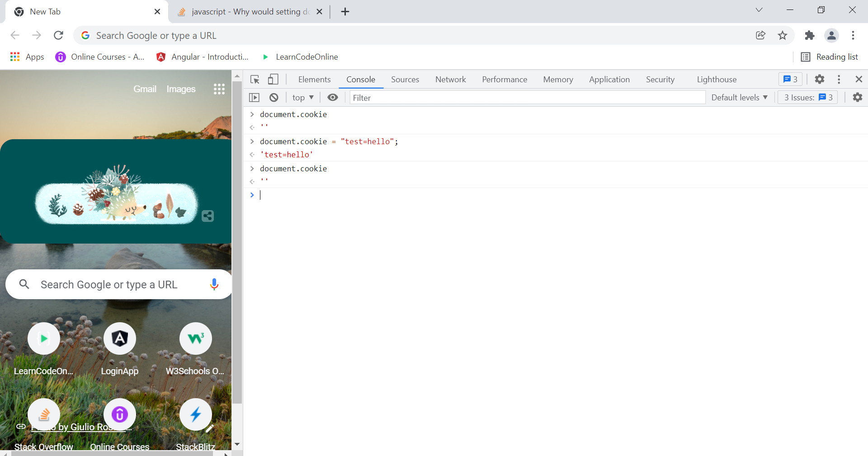
Task: Start voice search with the microphone icon
Action: [214, 284]
